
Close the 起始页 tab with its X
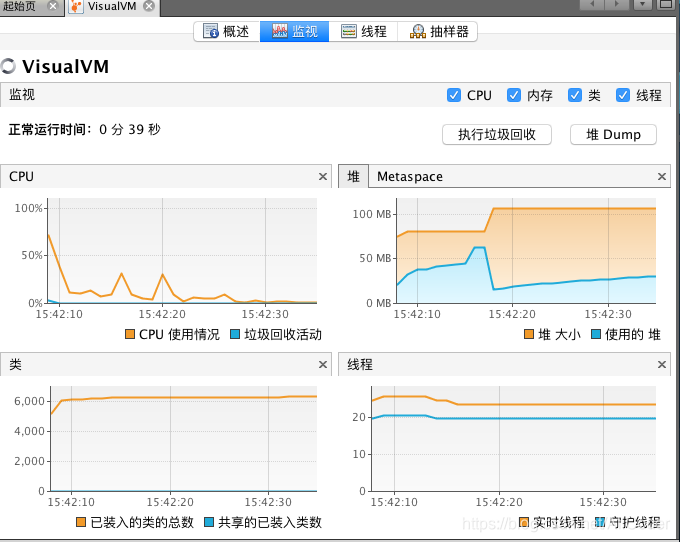tap(53, 6)
